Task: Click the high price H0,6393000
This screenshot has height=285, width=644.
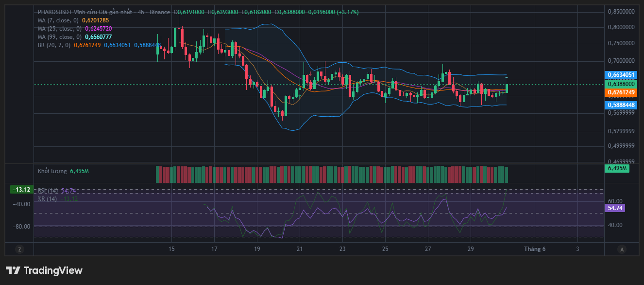Action: point(223,12)
